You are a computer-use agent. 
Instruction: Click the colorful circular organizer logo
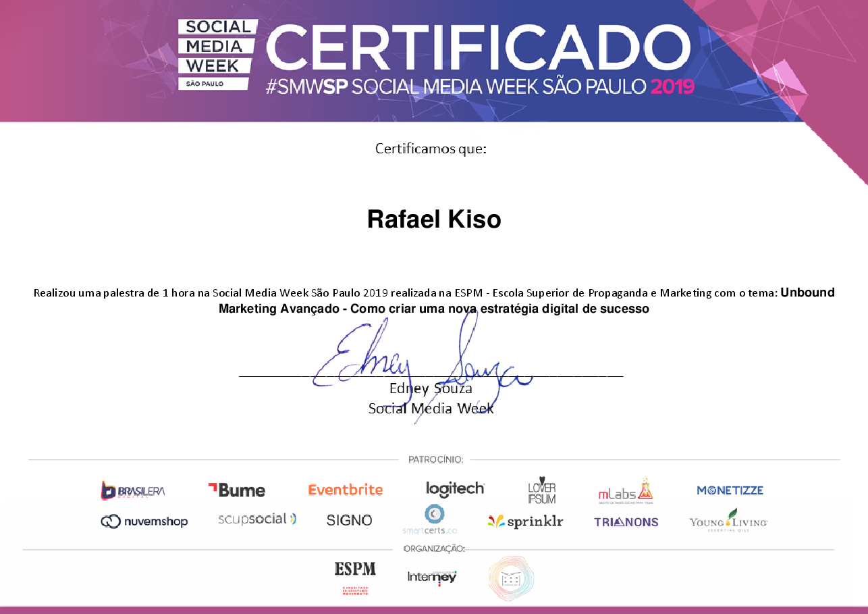(511, 579)
